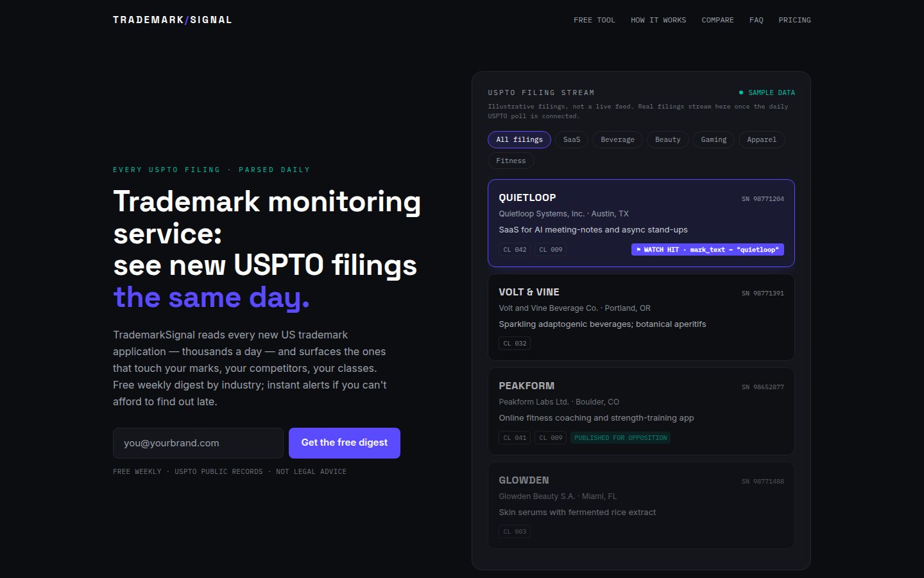Click the TrademarkSignal logo
The width and height of the screenshot is (924, 578).
click(x=172, y=20)
